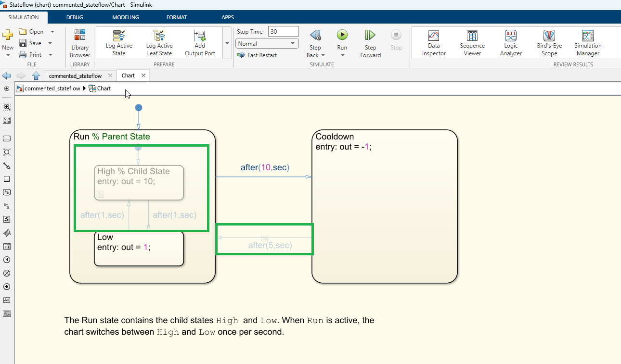Expand the Open dropdown arrow
Viewport: 621px width, 364px height.
point(52,32)
